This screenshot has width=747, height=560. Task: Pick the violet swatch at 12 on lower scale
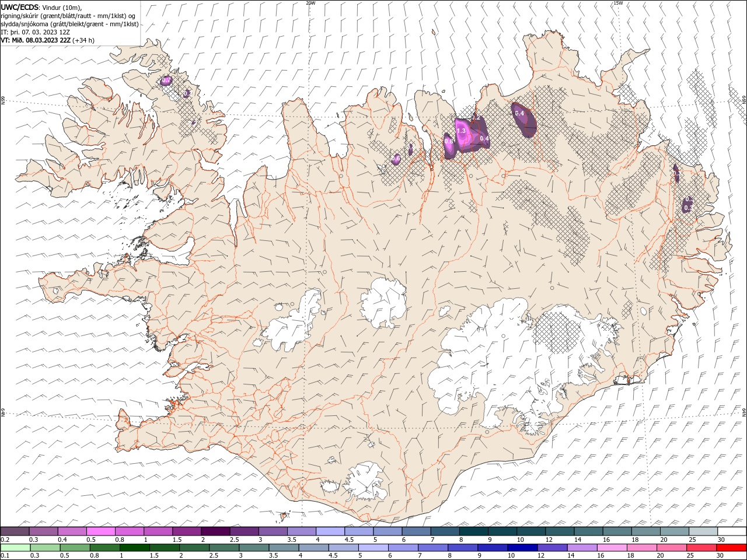coord(551,548)
